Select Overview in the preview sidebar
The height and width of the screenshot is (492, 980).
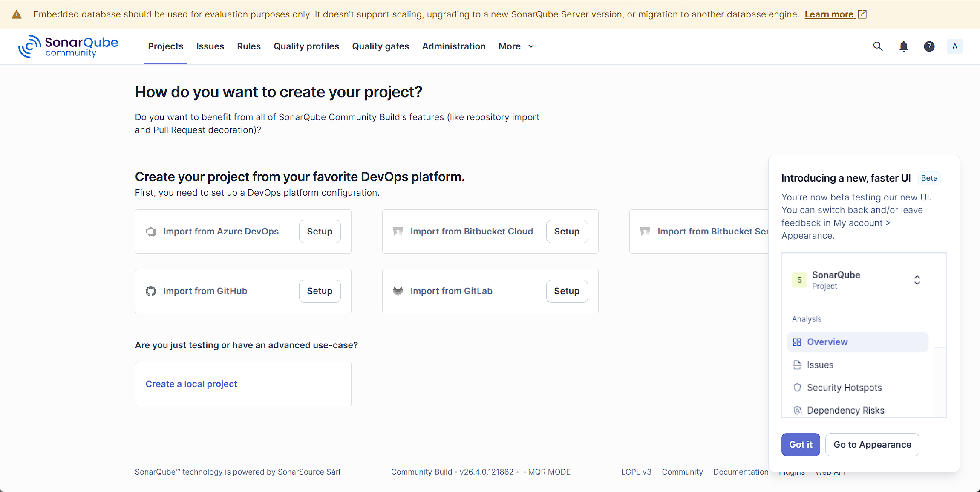pos(827,342)
